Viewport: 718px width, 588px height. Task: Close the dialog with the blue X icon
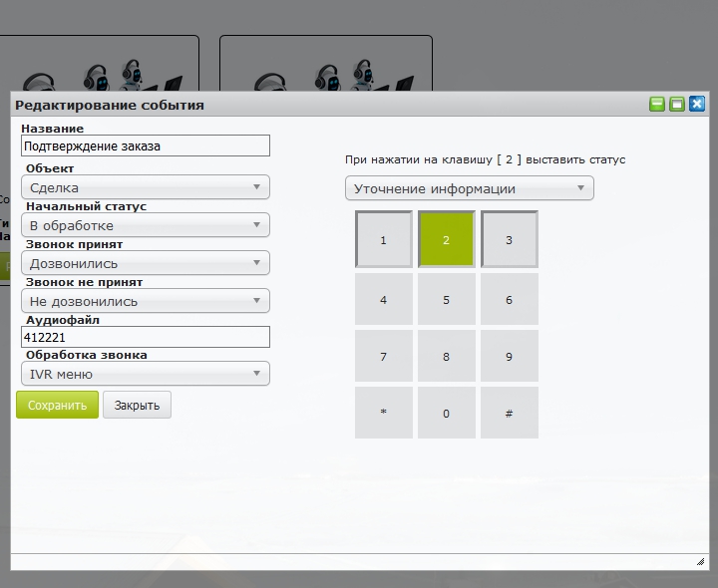point(697,104)
